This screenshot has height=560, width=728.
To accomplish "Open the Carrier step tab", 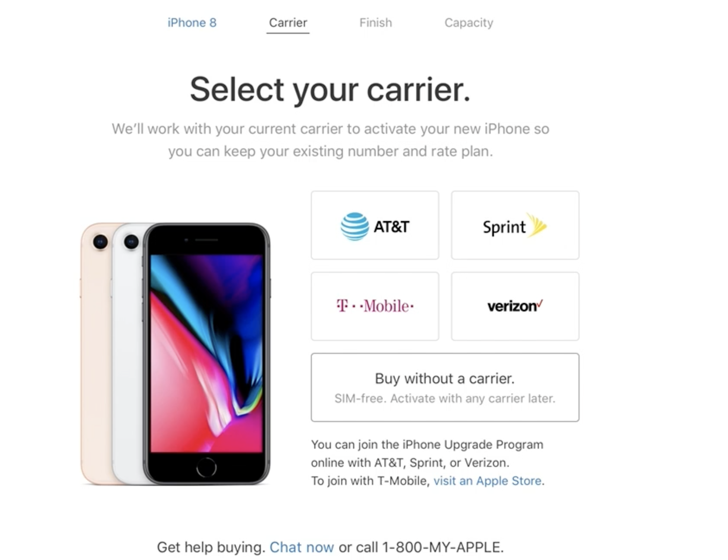I will point(288,22).
